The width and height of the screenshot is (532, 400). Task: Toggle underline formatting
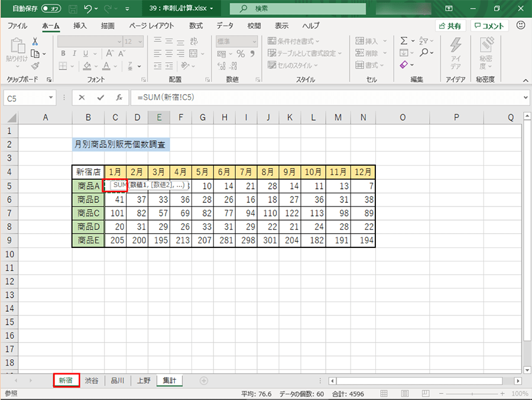click(x=86, y=54)
